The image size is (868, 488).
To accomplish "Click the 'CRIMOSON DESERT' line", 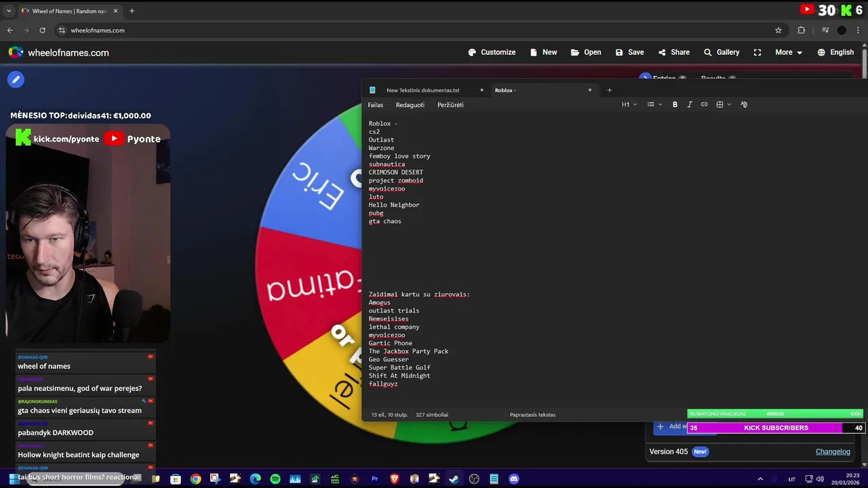I will (396, 172).
